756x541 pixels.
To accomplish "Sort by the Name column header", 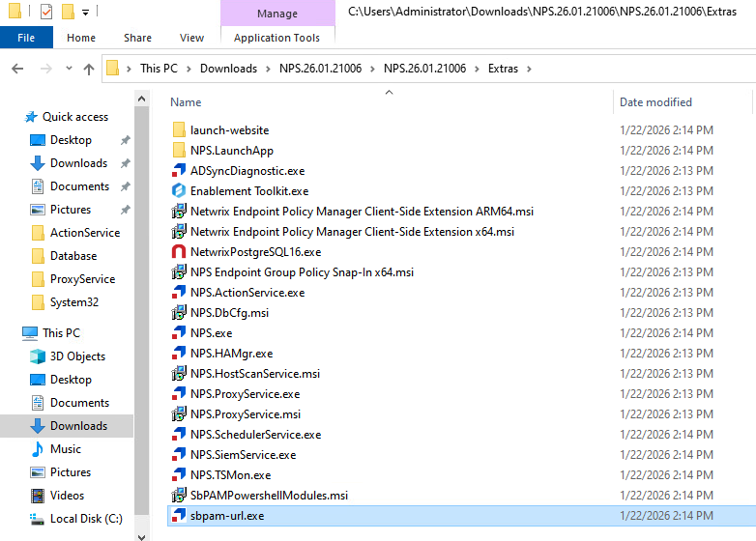I will click(x=186, y=102).
